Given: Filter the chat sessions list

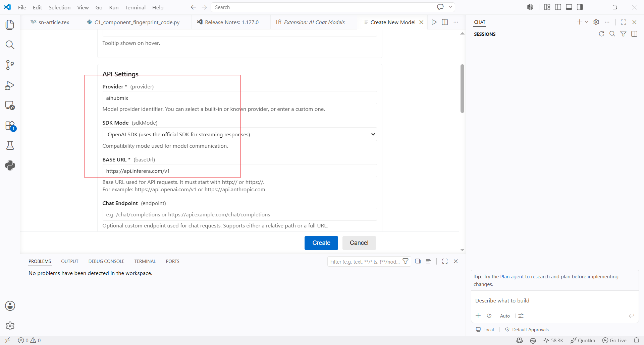Looking at the screenshot, I should (x=623, y=34).
